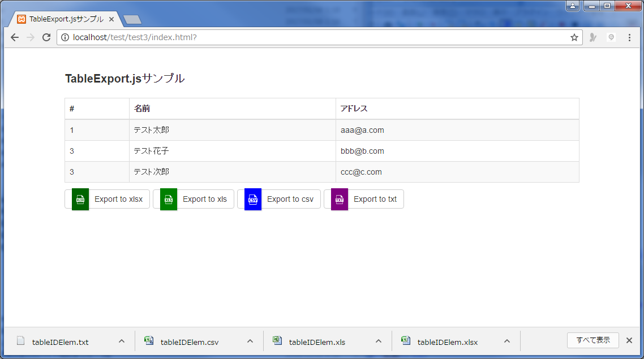Open downloaded file tableIDElem.txt
Viewport: 644px width, 359px height.
(61, 342)
